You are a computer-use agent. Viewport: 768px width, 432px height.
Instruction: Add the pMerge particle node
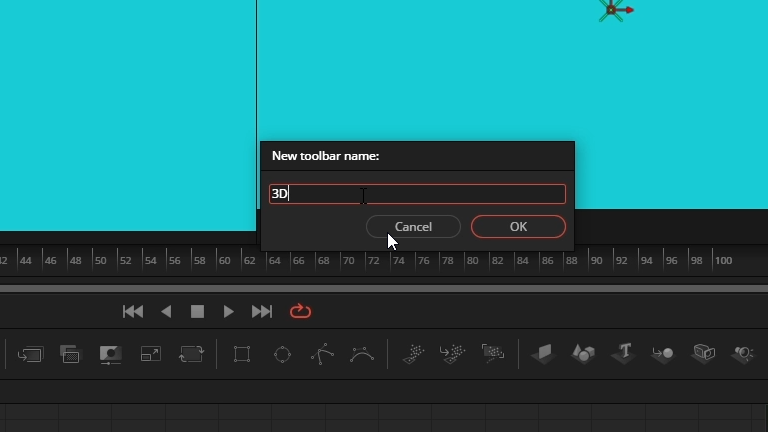453,354
